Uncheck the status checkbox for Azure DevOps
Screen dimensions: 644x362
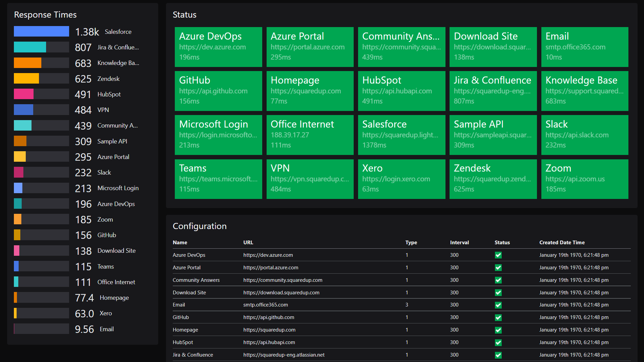(x=498, y=255)
